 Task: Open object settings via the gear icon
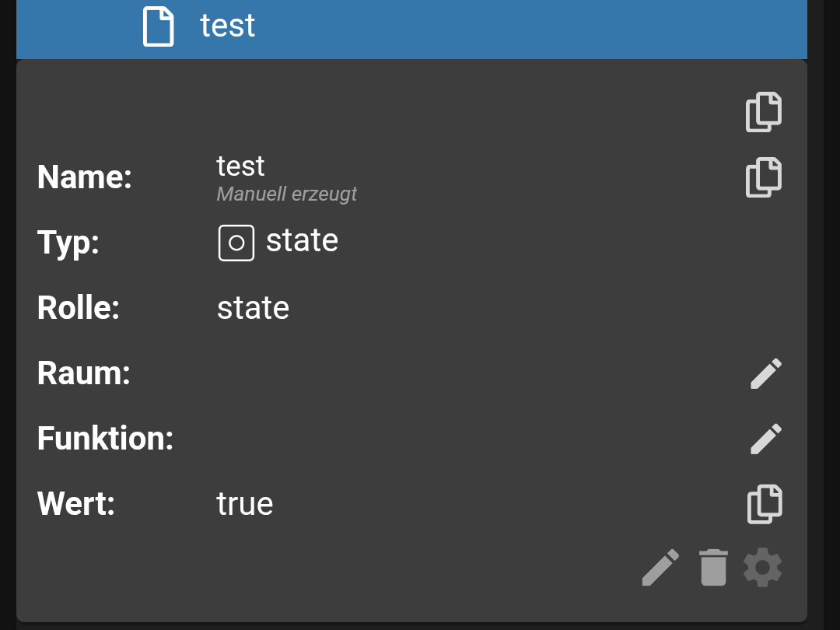762,568
